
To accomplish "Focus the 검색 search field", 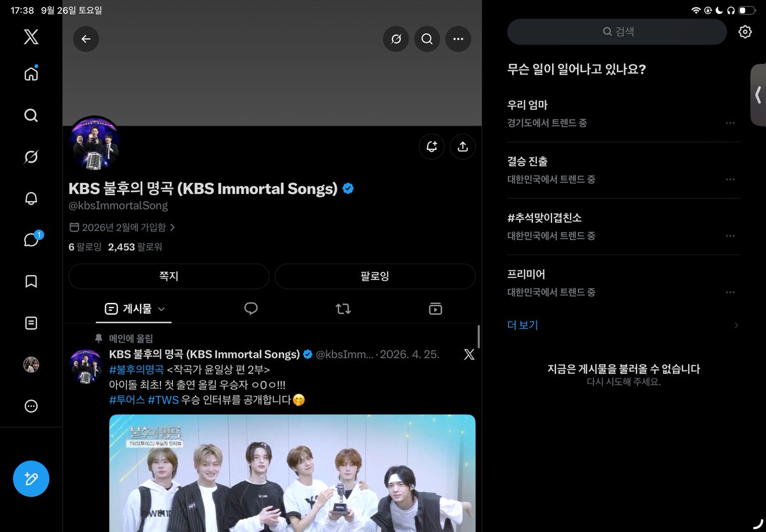I will pyautogui.click(x=617, y=31).
